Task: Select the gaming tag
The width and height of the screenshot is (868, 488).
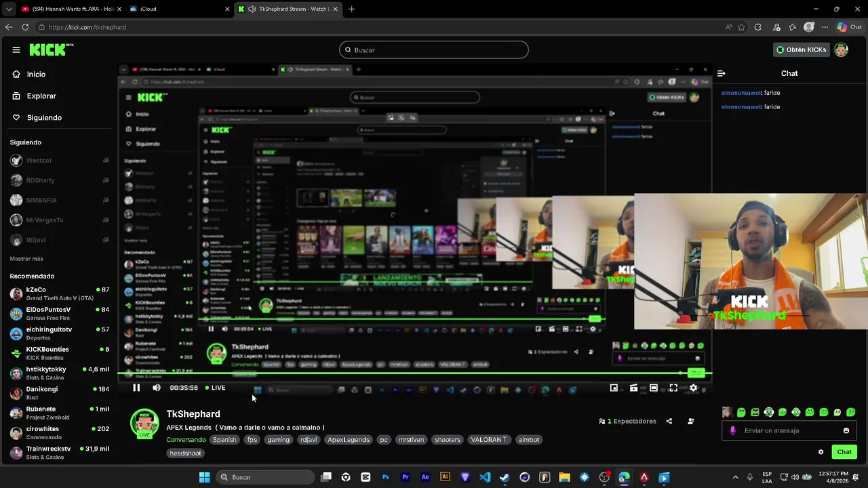Action: 278,440
